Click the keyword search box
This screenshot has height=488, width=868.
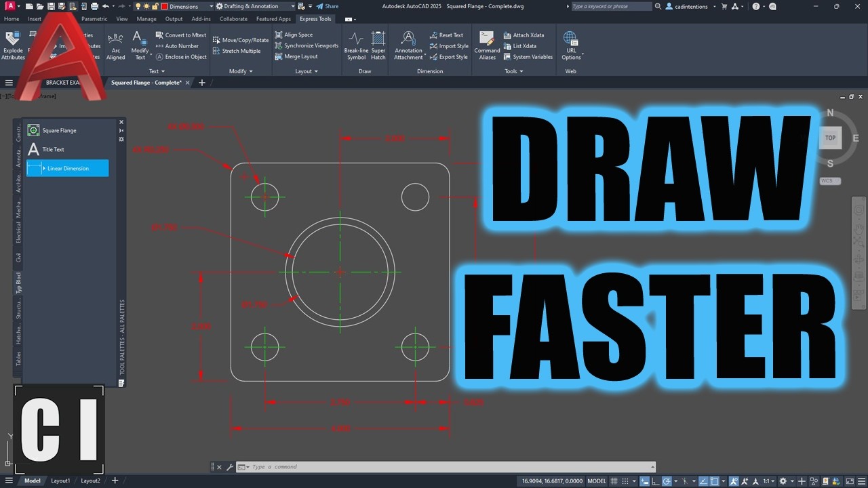pyautogui.click(x=610, y=6)
